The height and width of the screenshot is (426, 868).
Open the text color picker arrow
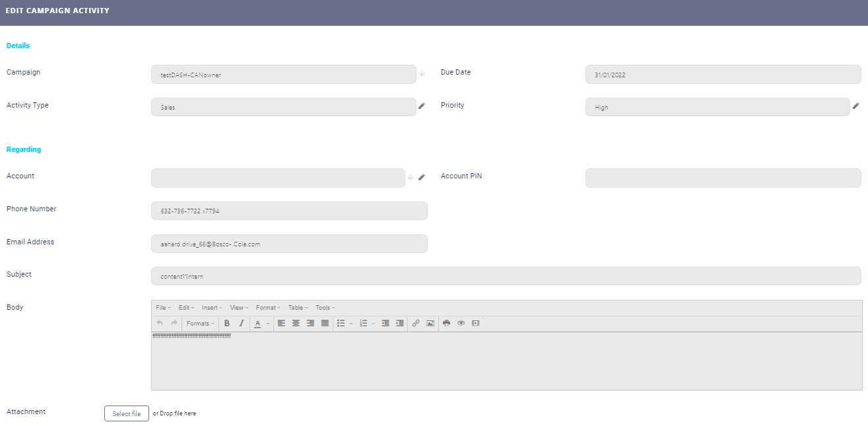[x=268, y=324]
